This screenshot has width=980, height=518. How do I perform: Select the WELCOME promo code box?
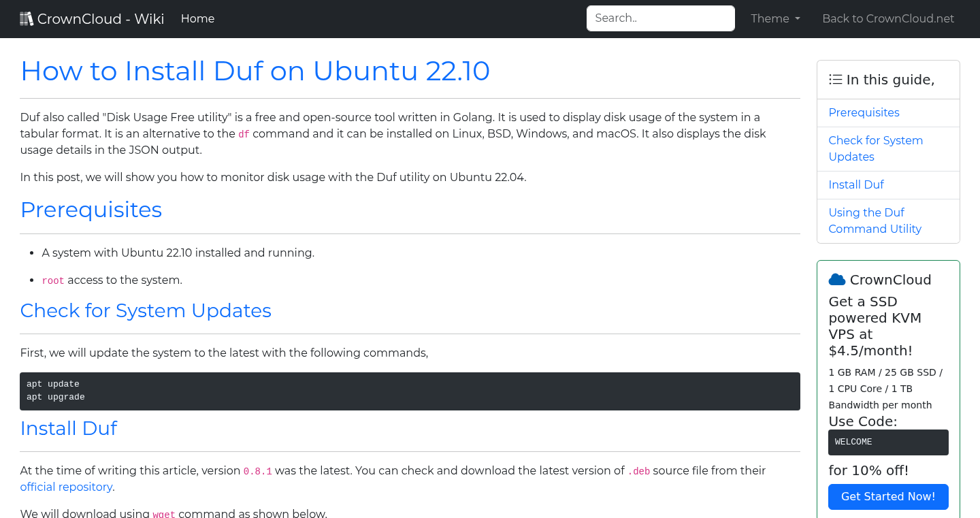point(888,442)
